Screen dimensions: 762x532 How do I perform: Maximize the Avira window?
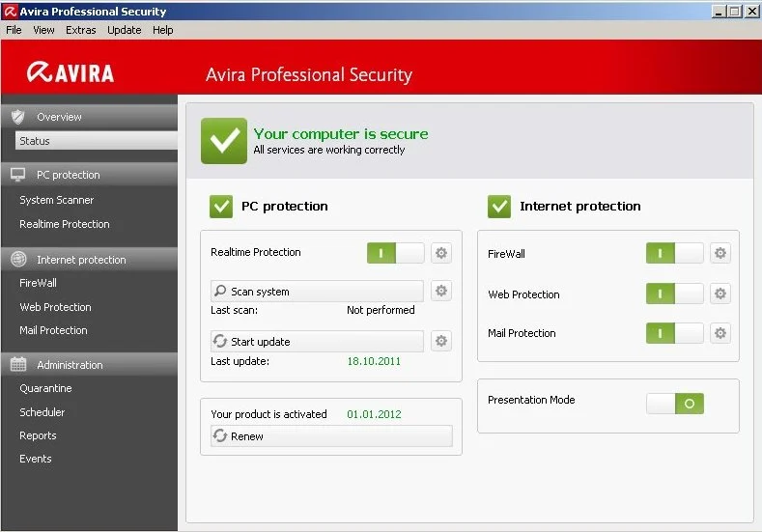(735, 11)
